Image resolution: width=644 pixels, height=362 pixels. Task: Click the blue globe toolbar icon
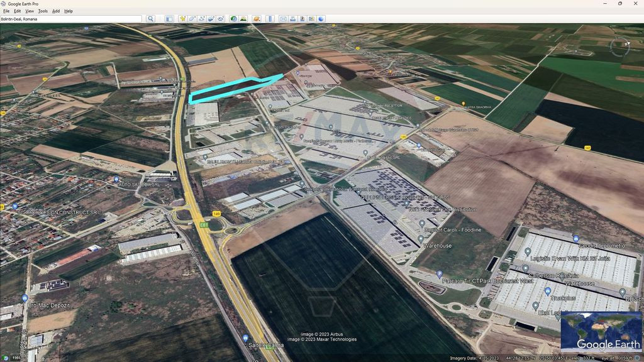[x=321, y=19]
